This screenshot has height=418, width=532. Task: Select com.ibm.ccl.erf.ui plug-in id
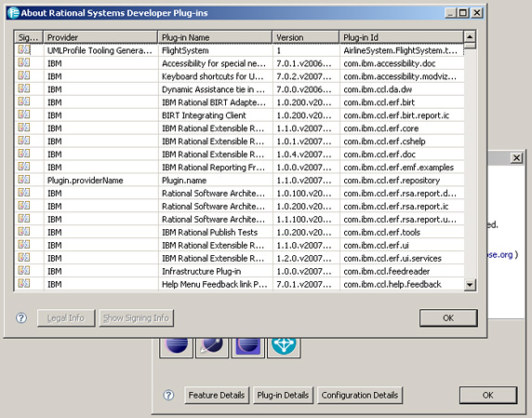[376, 245]
